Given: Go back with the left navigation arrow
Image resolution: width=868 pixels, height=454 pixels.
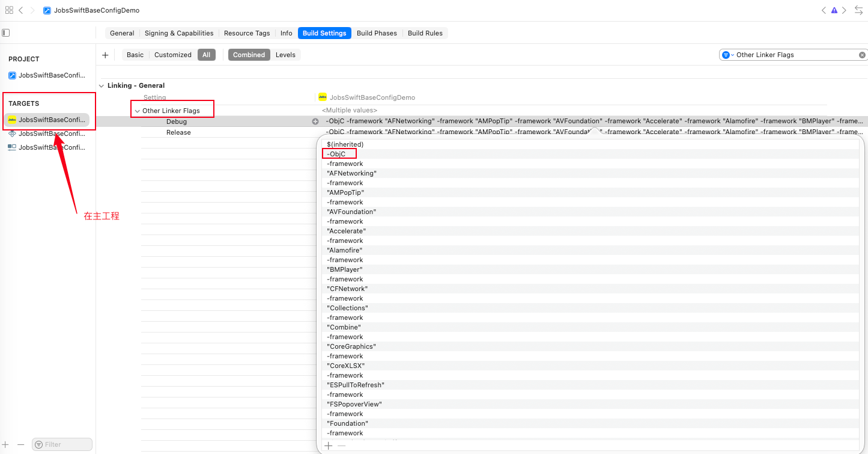Looking at the screenshot, I should (21, 10).
